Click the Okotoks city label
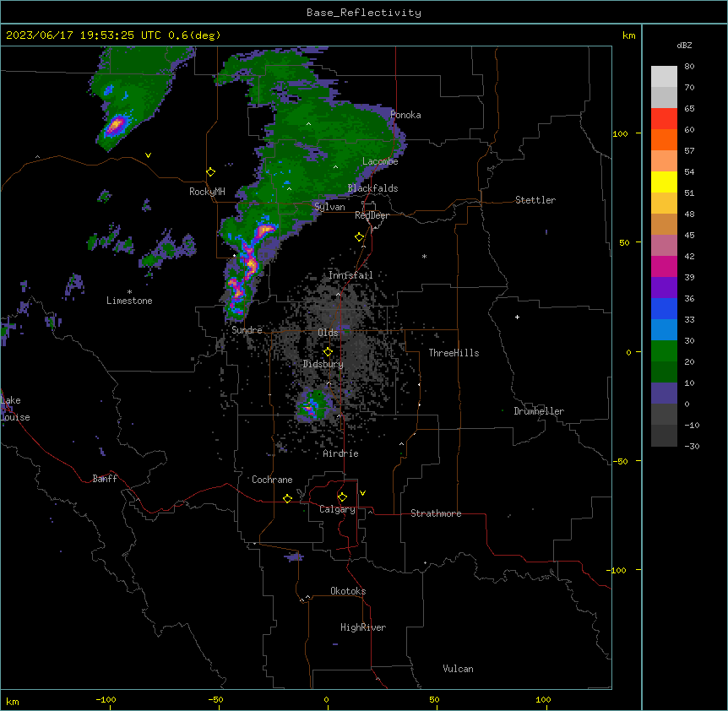Image resolution: width=728 pixels, height=711 pixels. pyautogui.click(x=348, y=591)
